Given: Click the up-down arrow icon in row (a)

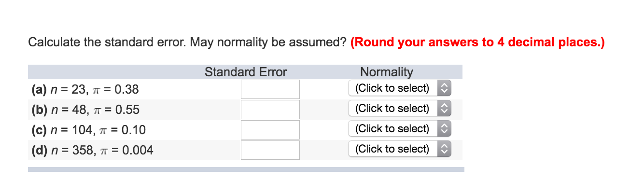Looking at the screenshot, I should [x=445, y=88].
